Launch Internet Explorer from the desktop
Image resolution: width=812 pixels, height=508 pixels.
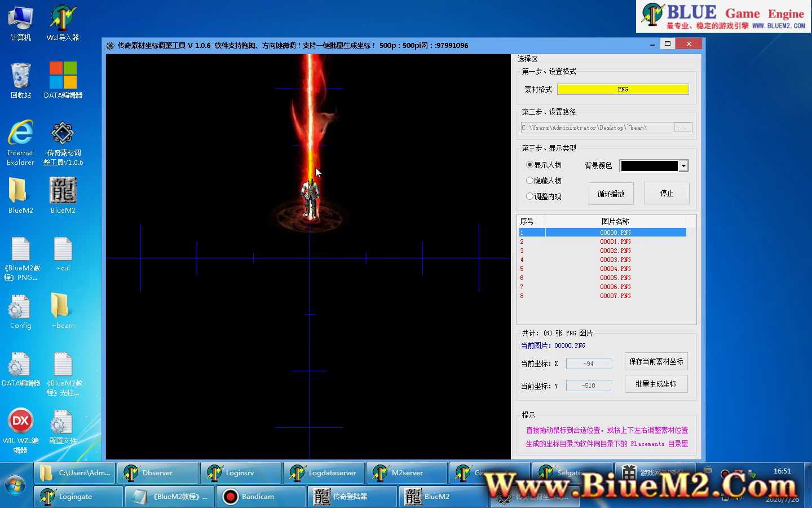click(x=21, y=142)
